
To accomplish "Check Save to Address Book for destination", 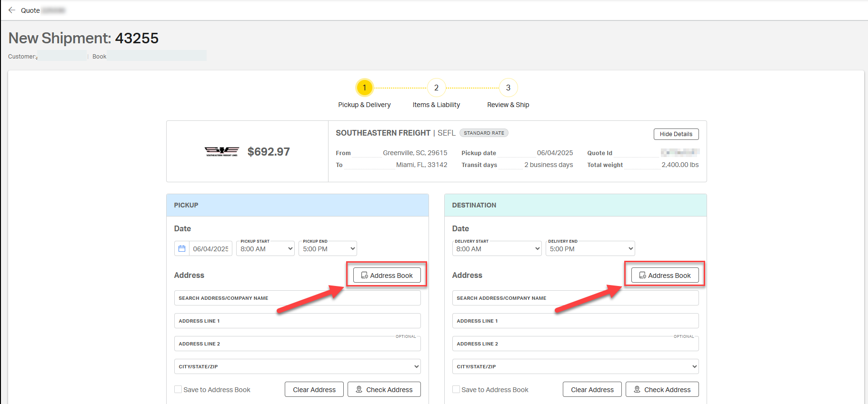I will (x=456, y=389).
